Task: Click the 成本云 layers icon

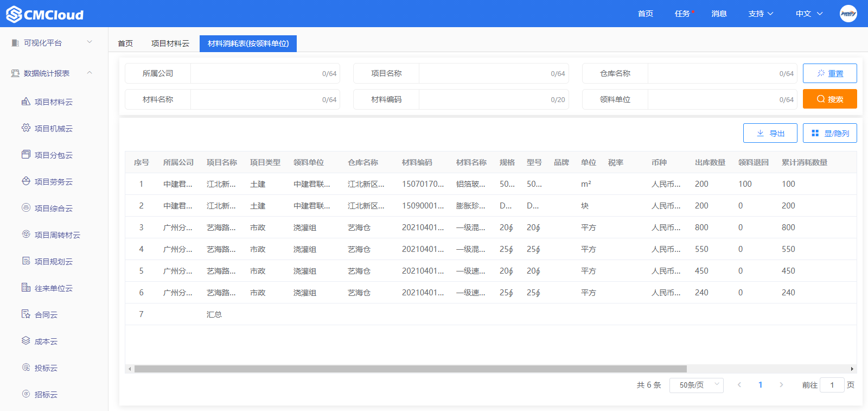Action: [26, 341]
